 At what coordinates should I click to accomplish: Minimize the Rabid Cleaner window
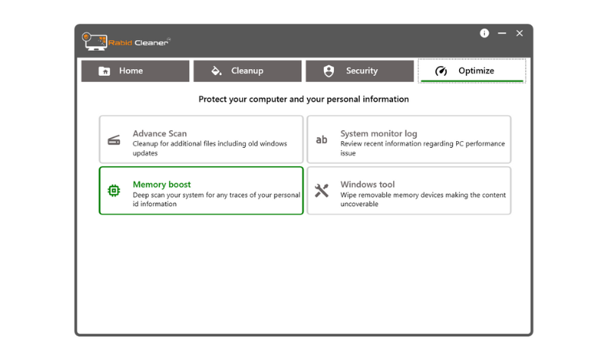coord(502,33)
